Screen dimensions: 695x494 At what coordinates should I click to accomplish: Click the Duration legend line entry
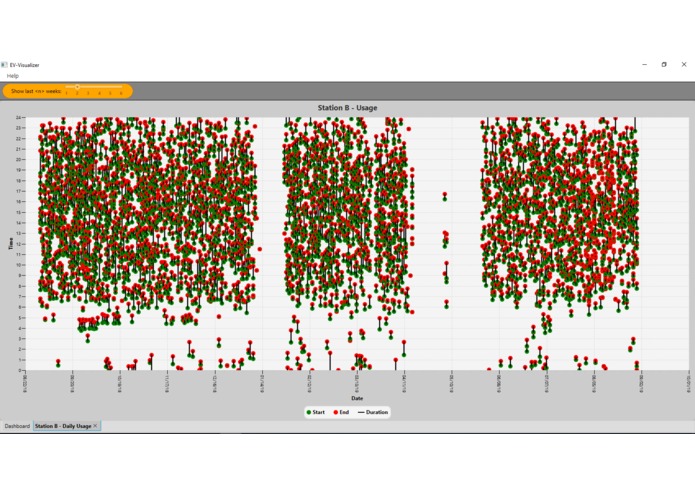tap(372, 412)
